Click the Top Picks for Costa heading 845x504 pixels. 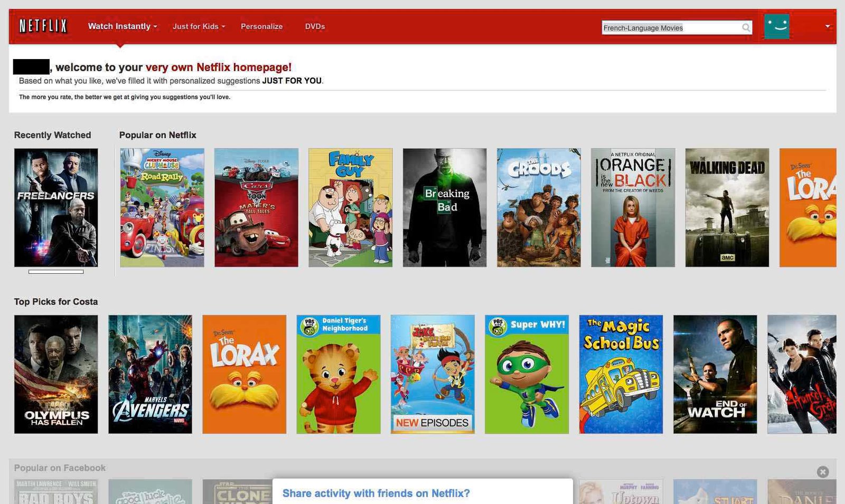click(56, 302)
